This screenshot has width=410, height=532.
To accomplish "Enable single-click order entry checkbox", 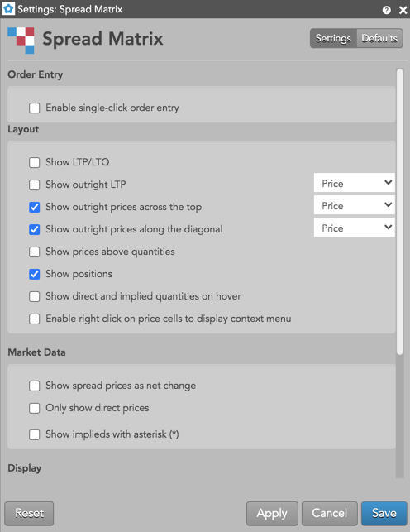I will [34, 108].
